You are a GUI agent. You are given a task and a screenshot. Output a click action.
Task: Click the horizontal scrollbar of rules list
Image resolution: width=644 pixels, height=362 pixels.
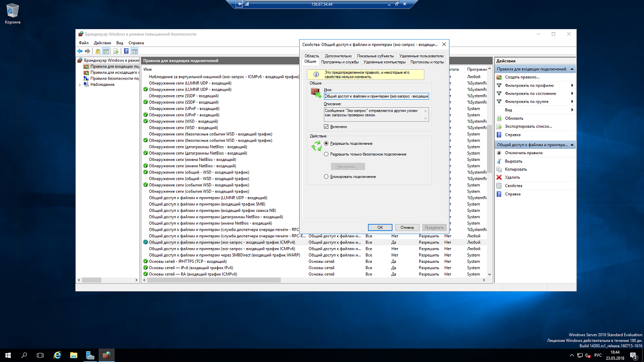(214, 280)
